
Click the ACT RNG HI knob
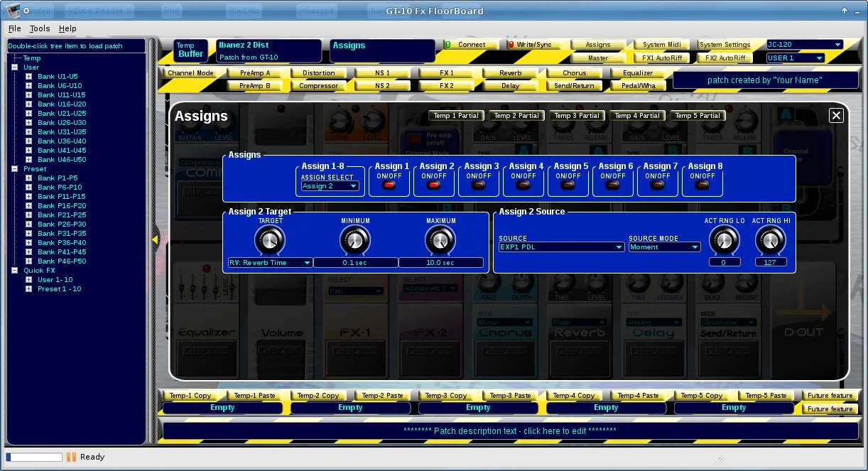tap(771, 241)
